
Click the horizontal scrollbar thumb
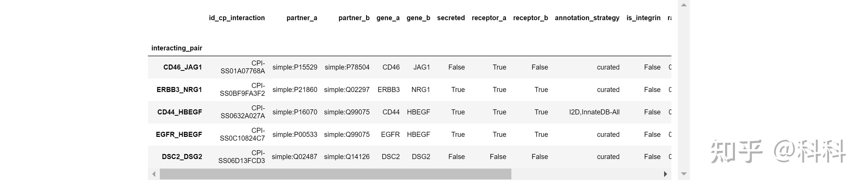pyautogui.click(x=335, y=174)
